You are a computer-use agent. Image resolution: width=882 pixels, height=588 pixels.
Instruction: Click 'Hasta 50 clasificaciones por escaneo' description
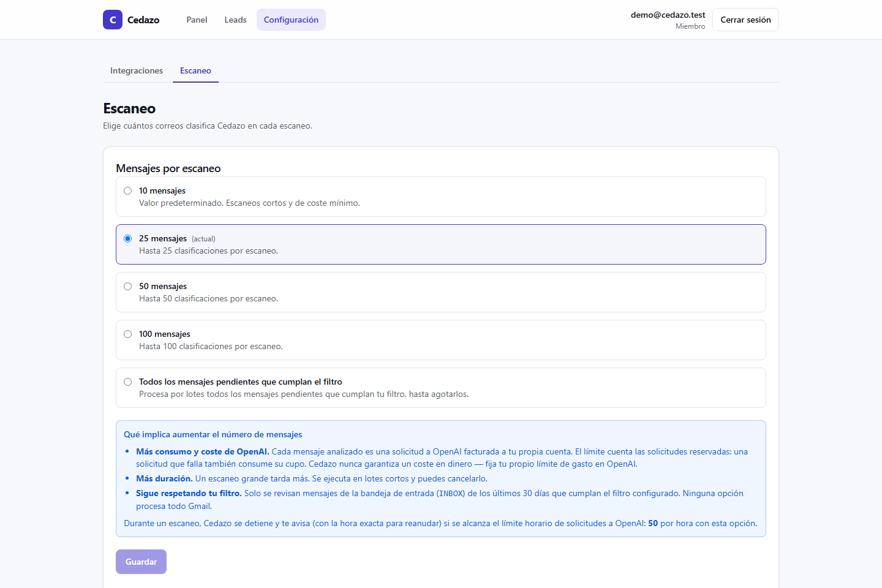[x=208, y=298]
